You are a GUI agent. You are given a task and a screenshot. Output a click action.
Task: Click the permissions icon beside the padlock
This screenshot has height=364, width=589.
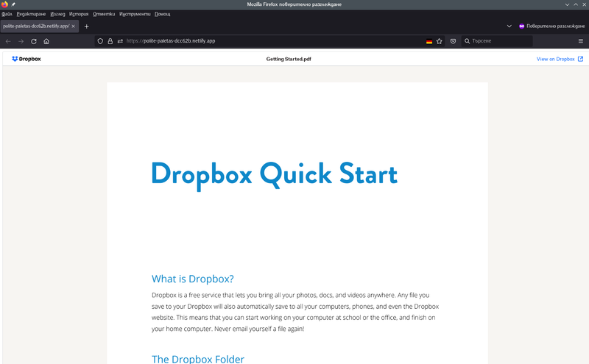pos(120,41)
